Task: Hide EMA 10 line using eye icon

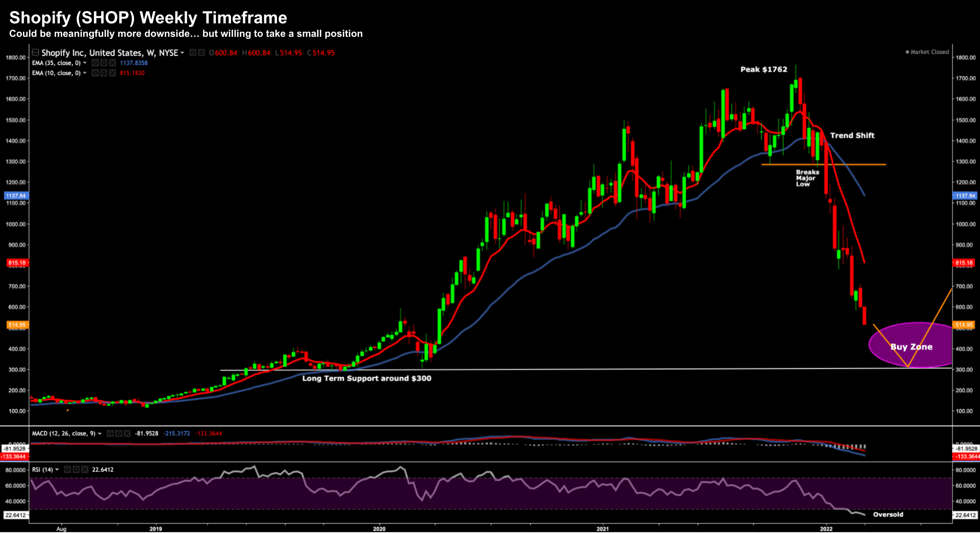Action: tap(95, 73)
